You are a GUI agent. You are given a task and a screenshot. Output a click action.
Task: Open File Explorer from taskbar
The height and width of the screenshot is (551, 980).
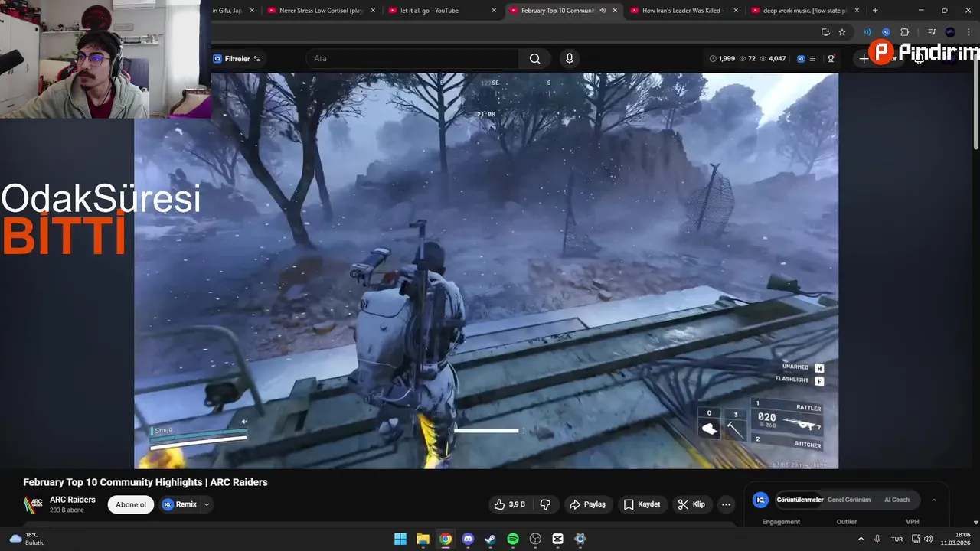[x=423, y=539]
